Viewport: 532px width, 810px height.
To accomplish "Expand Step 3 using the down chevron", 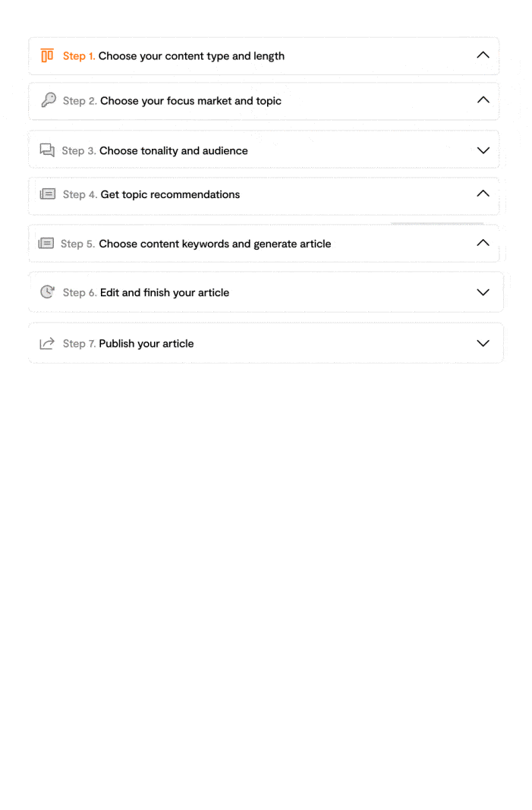I will tap(483, 150).
